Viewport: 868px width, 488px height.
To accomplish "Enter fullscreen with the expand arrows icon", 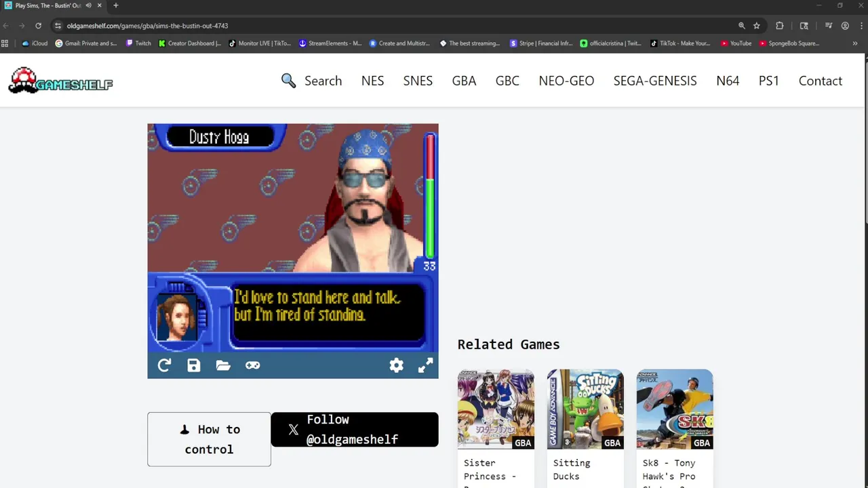I will [x=426, y=365].
